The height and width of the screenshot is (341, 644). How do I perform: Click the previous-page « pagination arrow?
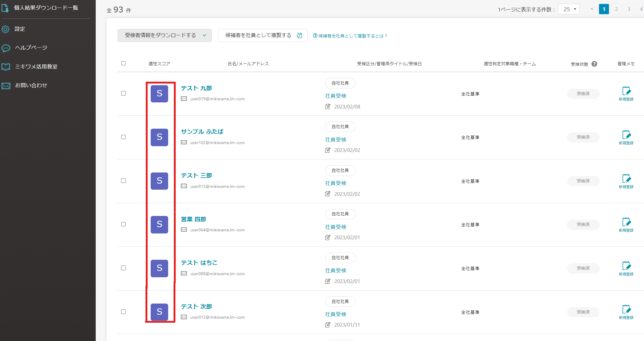click(x=592, y=9)
